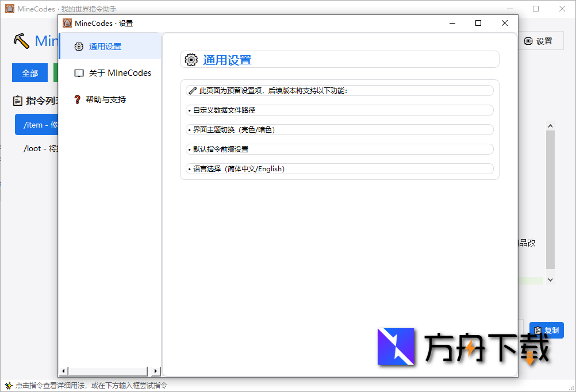
Task: Select the /item command entry
Action: pos(37,125)
